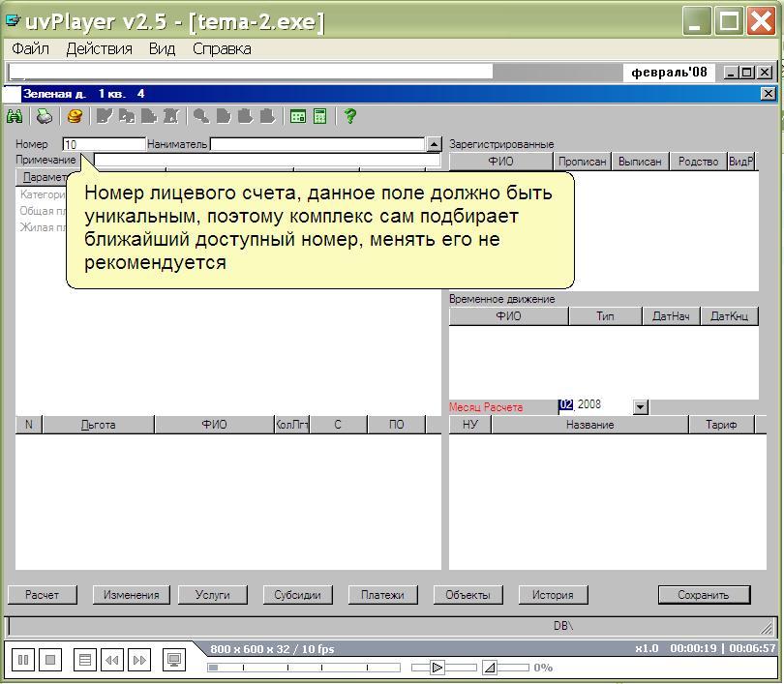Click the Название column header
The height and width of the screenshot is (684, 784).
(x=590, y=425)
